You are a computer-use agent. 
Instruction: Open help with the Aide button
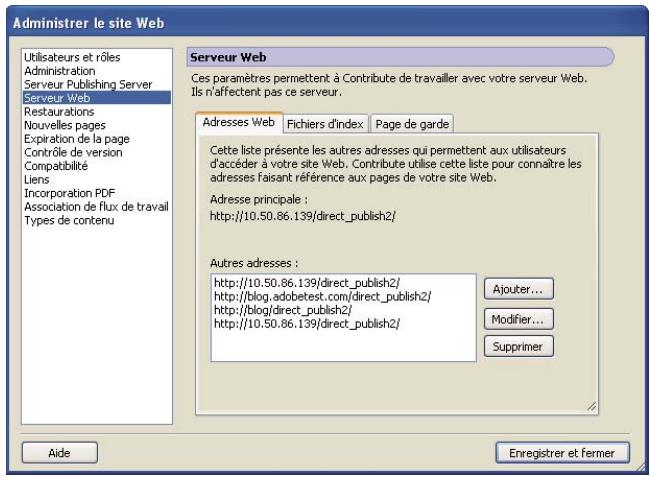[60, 453]
